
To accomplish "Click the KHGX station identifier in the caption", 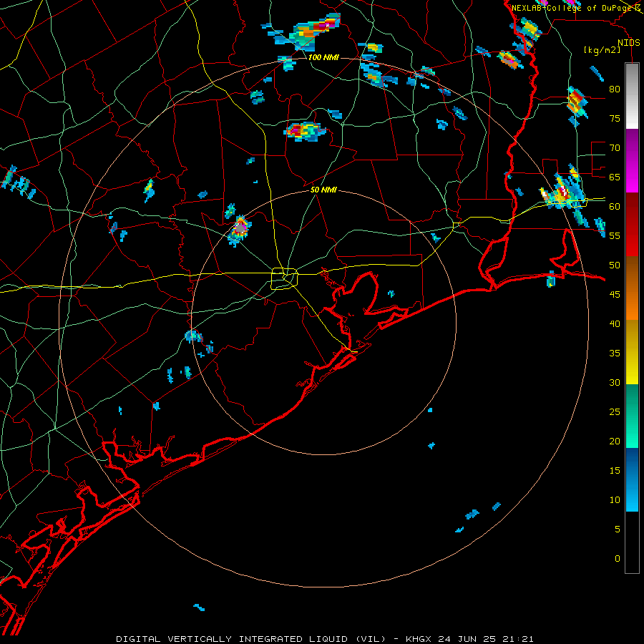I will click(x=419, y=639).
